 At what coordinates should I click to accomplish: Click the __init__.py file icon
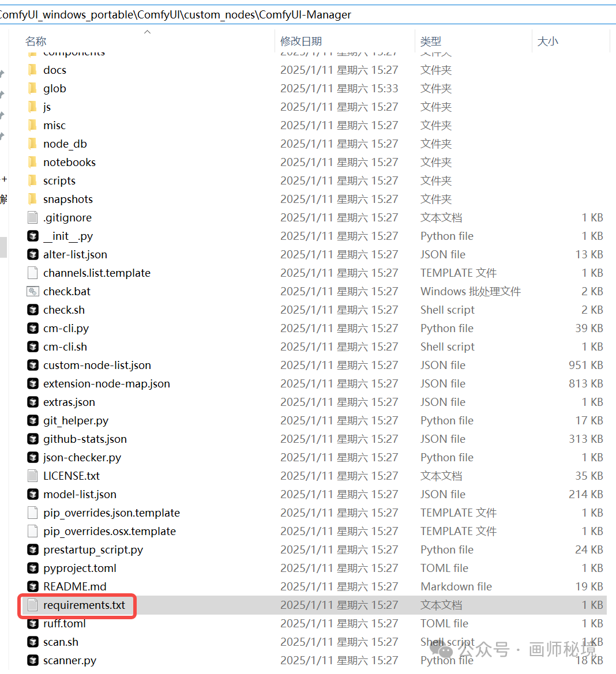[33, 236]
